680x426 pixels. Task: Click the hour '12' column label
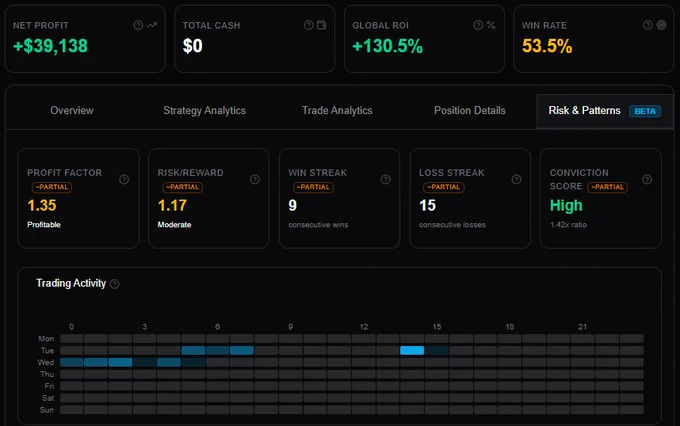click(x=363, y=327)
